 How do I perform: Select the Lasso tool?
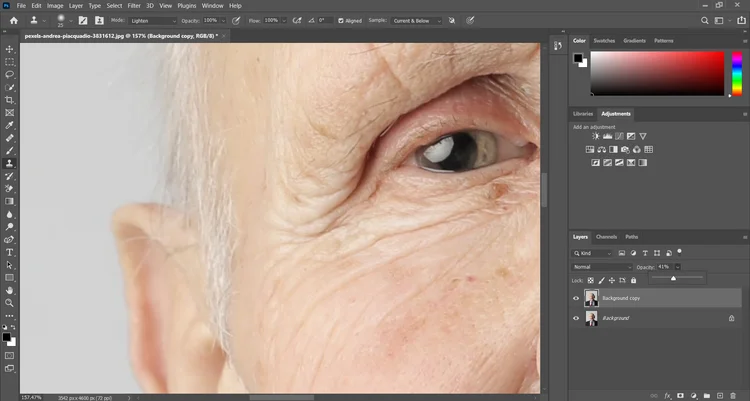[10, 74]
